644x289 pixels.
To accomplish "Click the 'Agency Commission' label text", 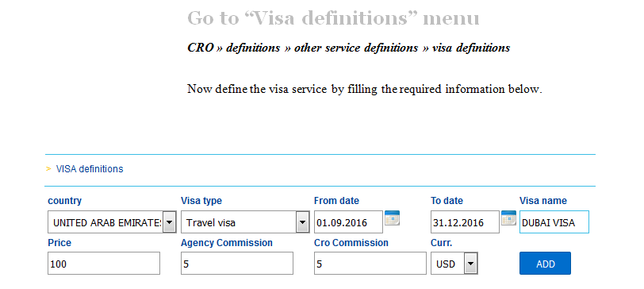I will click(x=227, y=243).
